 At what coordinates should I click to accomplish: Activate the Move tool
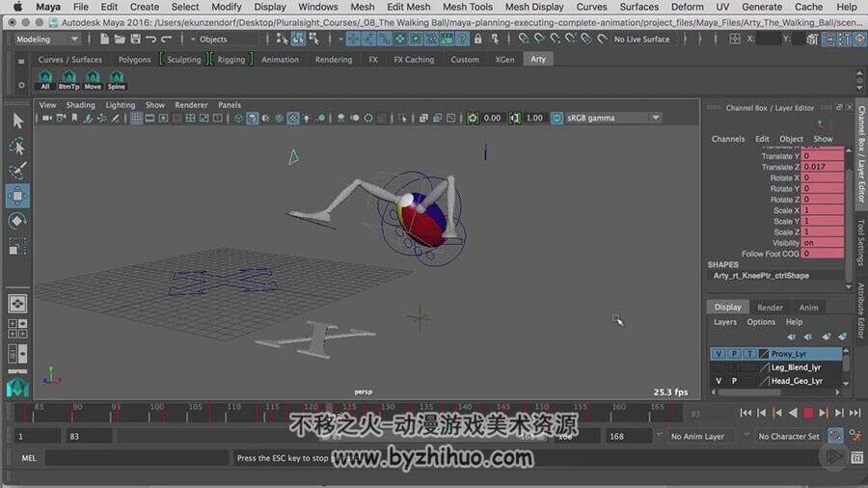click(17, 196)
